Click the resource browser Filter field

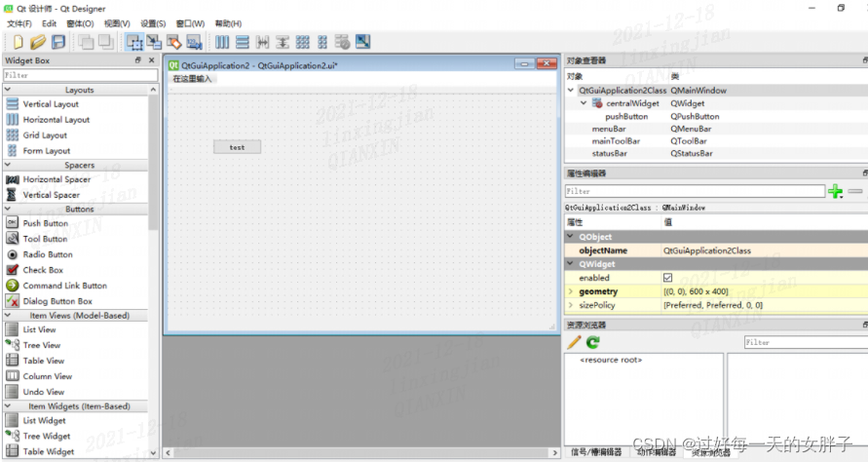tap(806, 342)
